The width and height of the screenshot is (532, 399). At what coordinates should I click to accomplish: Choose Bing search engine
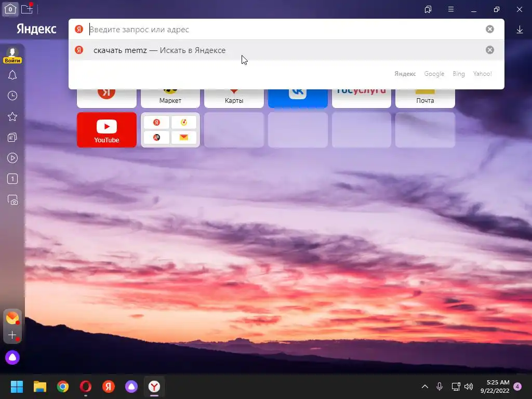458,74
